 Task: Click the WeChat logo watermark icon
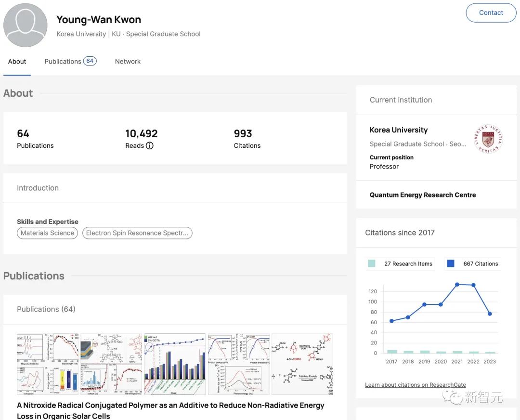click(x=452, y=397)
